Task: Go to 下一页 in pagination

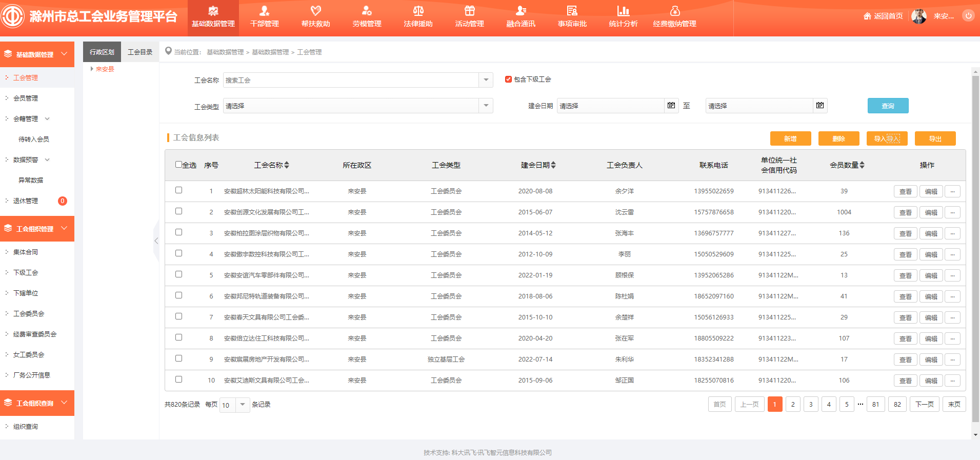Action: pyautogui.click(x=925, y=404)
